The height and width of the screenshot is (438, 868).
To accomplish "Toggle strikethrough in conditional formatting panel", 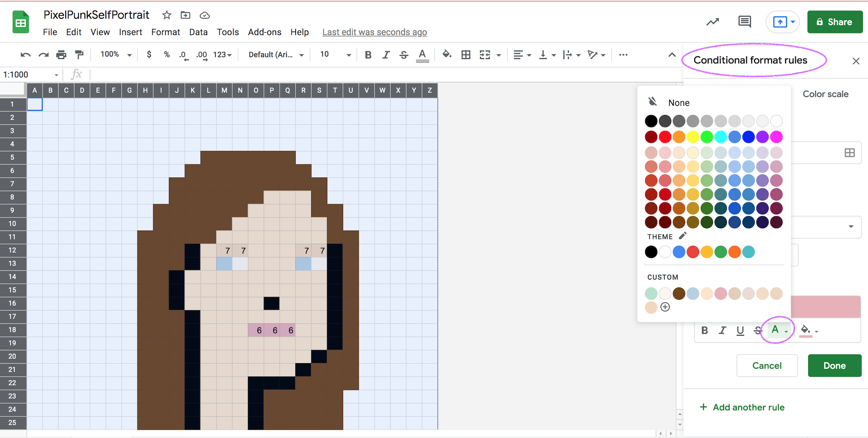I will tap(758, 330).
